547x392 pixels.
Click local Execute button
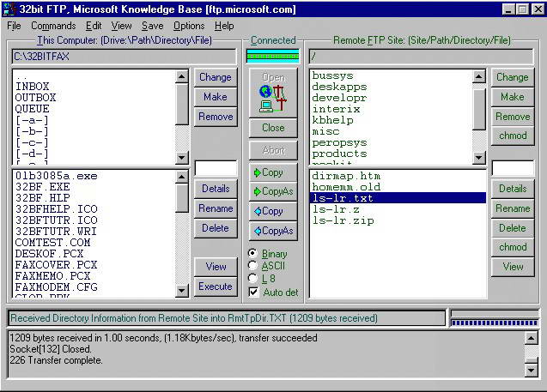pos(216,286)
